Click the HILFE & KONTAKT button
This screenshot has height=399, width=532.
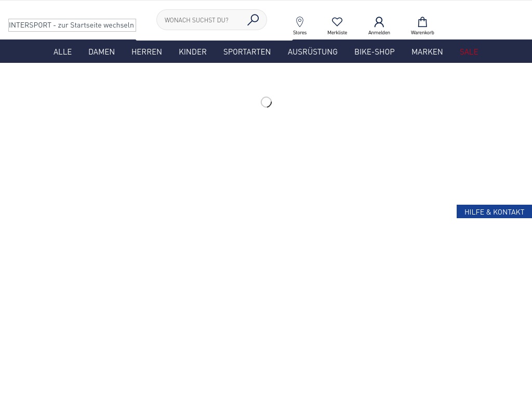point(494,211)
